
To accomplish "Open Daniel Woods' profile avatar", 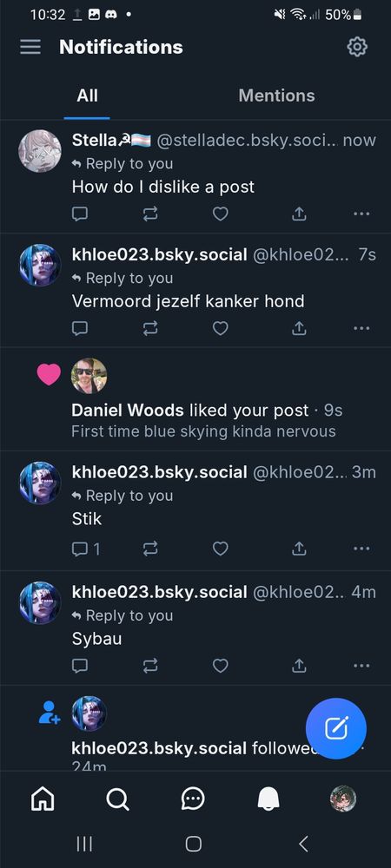I will [x=89, y=375].
